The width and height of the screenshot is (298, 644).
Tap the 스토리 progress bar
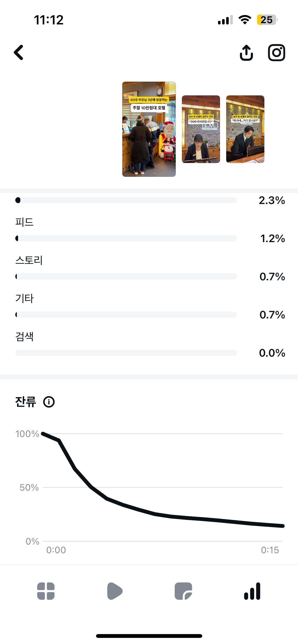[x=126, y=276]
